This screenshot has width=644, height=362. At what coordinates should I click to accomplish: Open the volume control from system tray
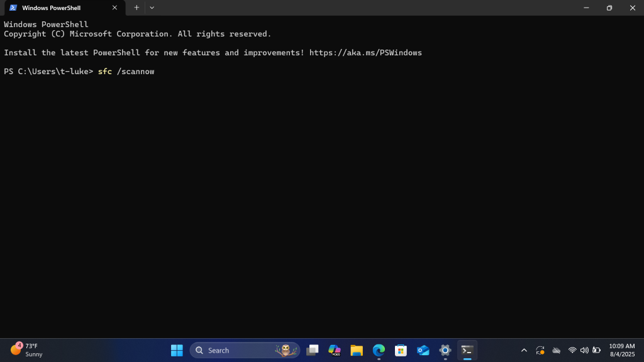(x=584, y=350)
